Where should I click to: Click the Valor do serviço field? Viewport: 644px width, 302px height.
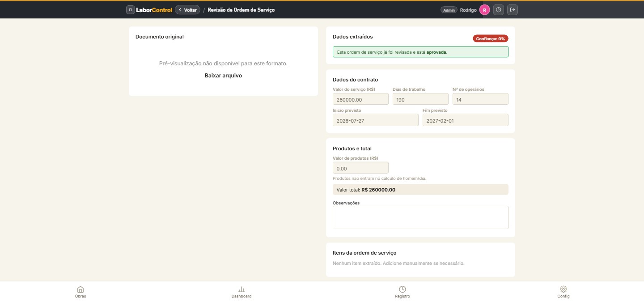click(360, 99)
